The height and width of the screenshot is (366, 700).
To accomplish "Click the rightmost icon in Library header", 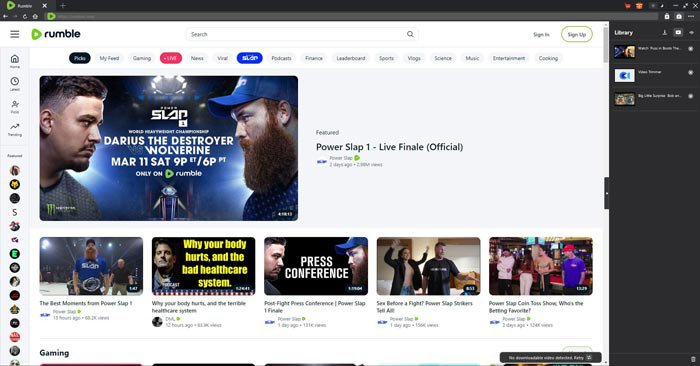I will point(692,33).
